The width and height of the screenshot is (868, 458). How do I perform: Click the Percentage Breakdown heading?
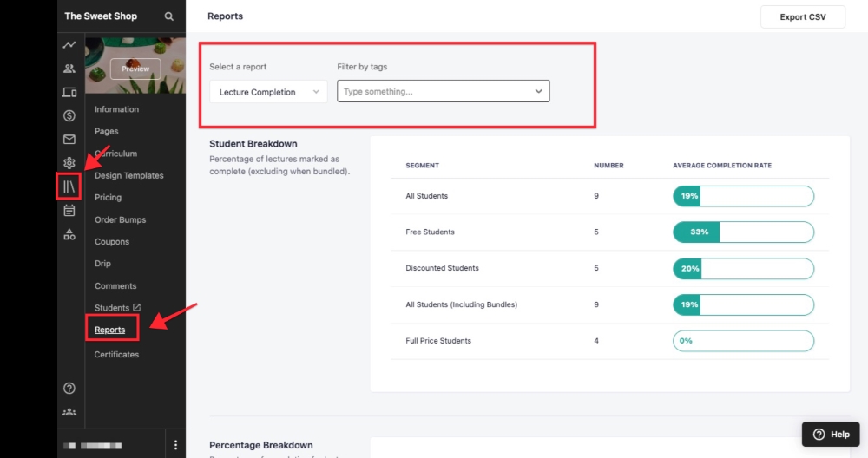[x=261, y=445]
